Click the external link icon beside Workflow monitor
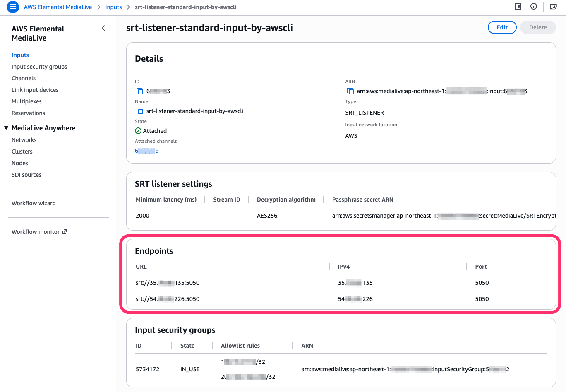Image resolution: width=566 pixels, height=392 pixels. 65,232
